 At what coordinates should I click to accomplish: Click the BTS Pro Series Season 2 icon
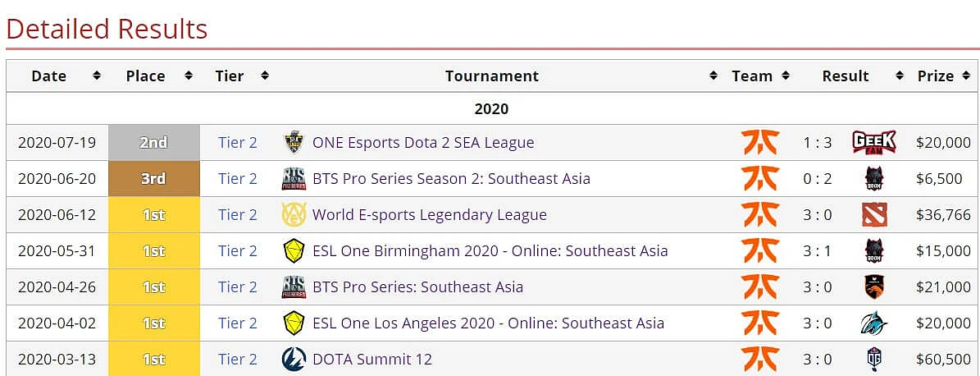tap(293, 179)
